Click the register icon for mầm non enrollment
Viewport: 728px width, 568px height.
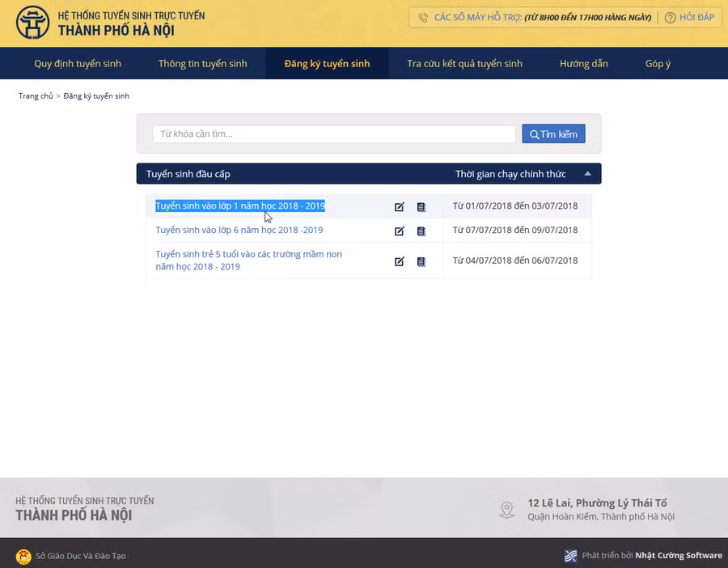(x=399, y=261)
